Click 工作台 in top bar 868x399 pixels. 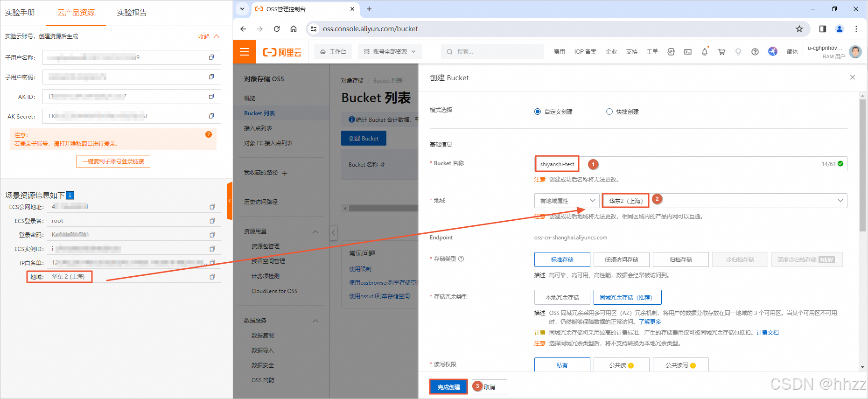click(333, 52)
